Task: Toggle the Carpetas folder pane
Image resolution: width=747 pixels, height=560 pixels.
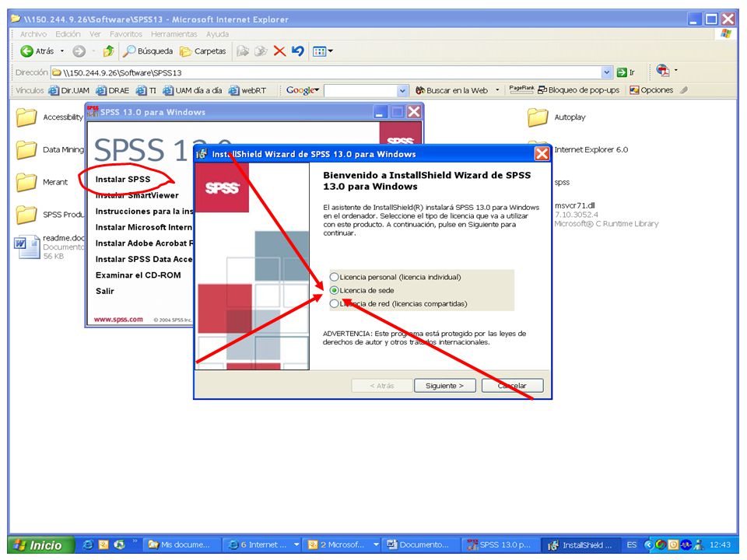Action: (203, 51)
